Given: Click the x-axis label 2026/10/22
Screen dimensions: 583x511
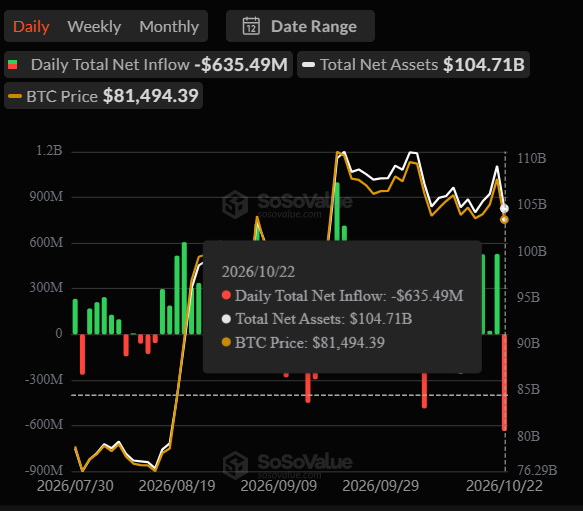Looking at the screenshot, I should tap(505, 486).
